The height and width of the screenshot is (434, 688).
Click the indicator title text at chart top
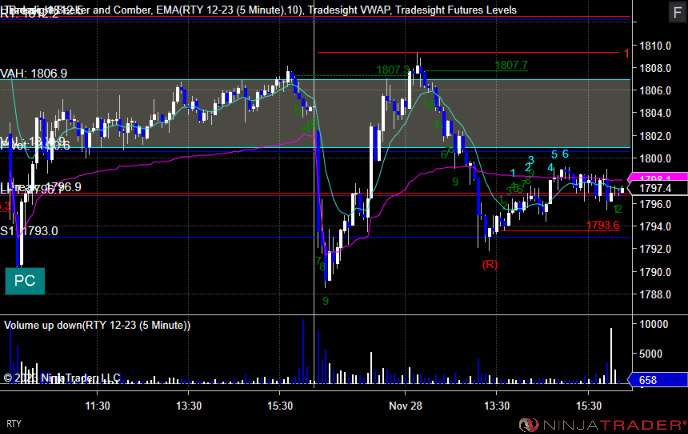(x=258, y=10)
